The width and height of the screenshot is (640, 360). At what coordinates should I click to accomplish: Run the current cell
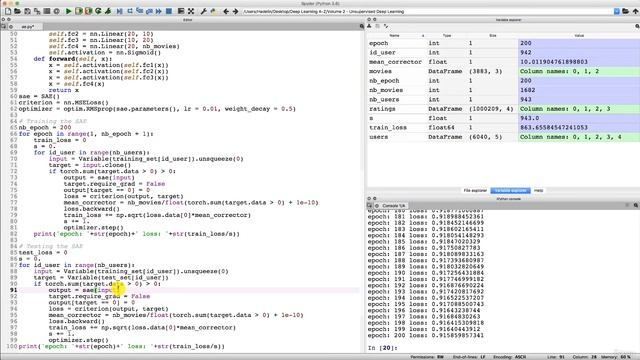pyautogui.click(x=79, y=11)
